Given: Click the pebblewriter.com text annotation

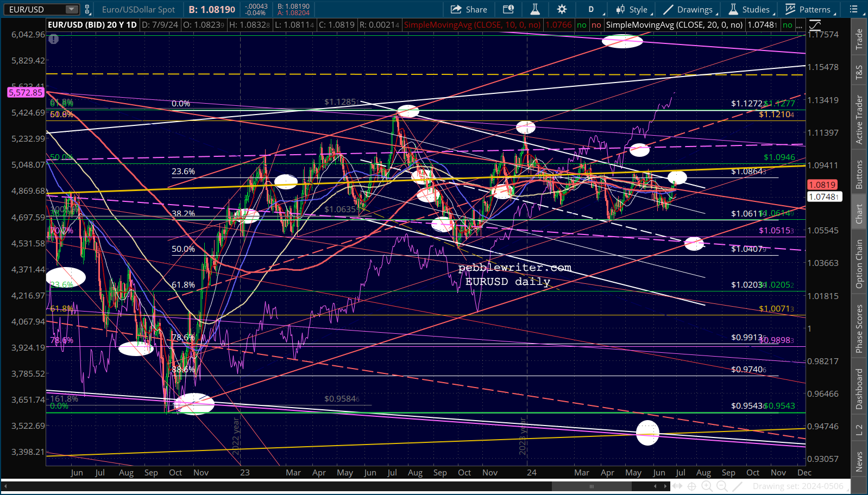Looking at the screenshot, I should [515, 268].
